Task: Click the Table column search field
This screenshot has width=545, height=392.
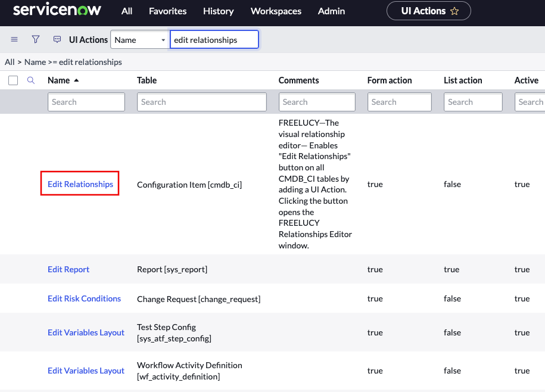Action: pos(201,102)
